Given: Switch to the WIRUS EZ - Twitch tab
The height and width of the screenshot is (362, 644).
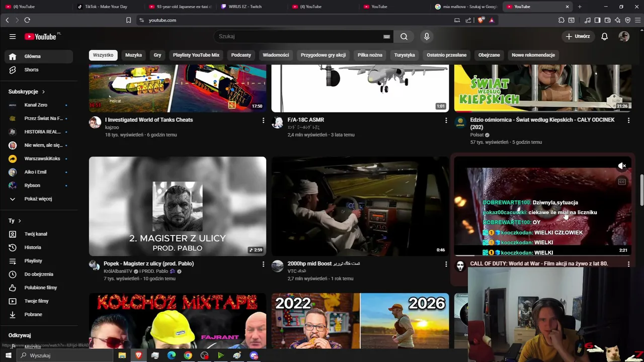Looking at the screenshot, I should coord(249,7).
